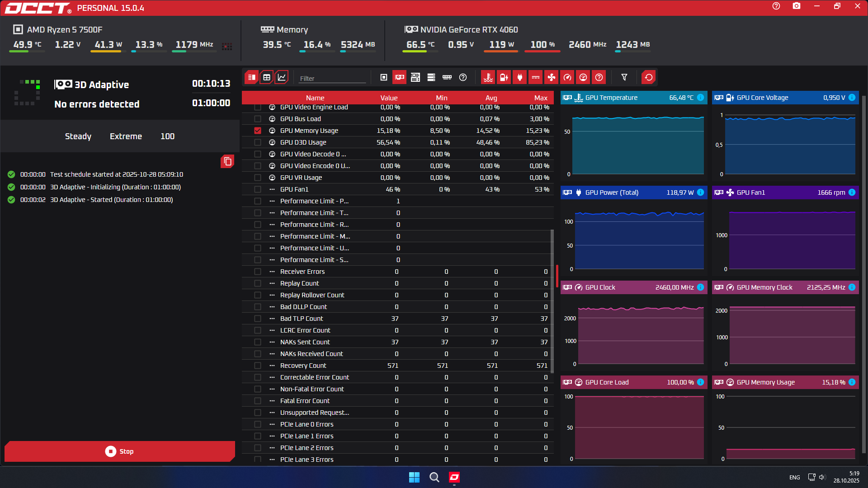The width and height of the screenshot is (868, 488).
Task: Toggle GPU device filter icon
Action: click(x=400, y=77)
